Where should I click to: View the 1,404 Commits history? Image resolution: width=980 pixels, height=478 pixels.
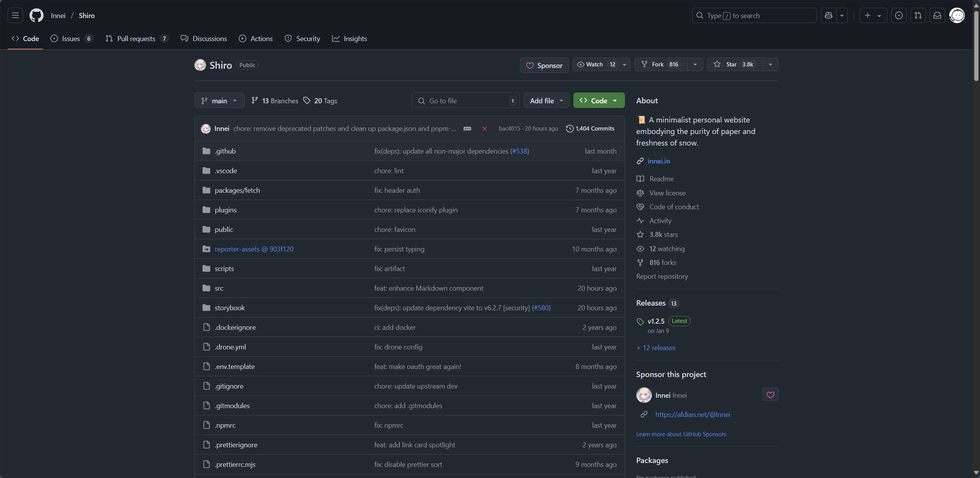pyautogui.click(x=590, y=129)
